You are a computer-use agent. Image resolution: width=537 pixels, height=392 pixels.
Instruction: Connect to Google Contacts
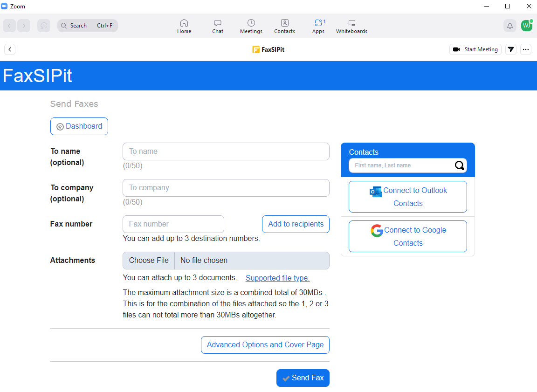(407, 237)
